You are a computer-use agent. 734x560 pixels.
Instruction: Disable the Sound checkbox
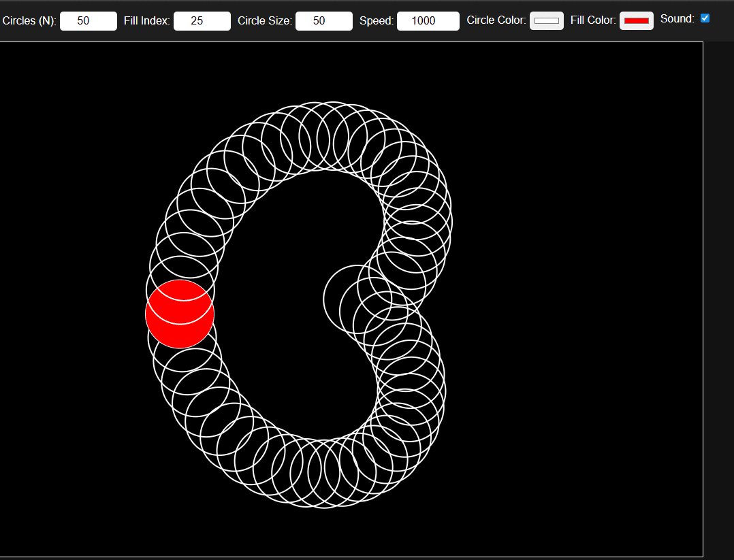[x=705, y=18]
